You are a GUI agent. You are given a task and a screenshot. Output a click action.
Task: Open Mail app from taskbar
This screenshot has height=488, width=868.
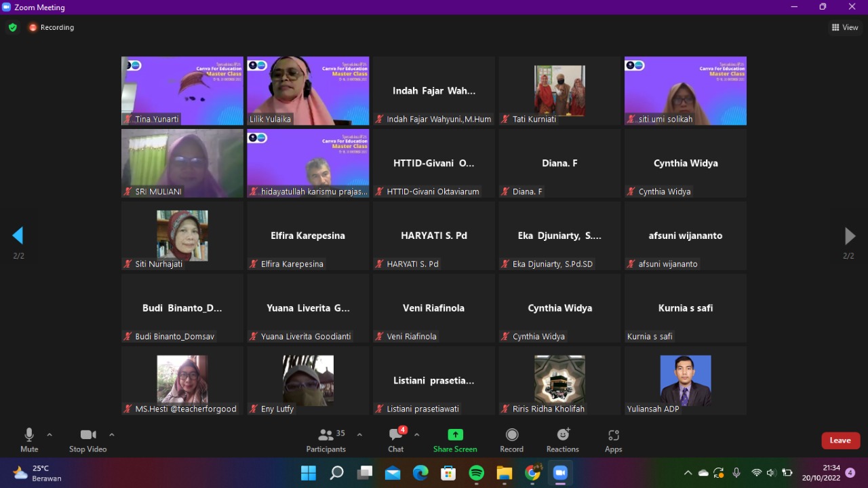pos(393,473)
